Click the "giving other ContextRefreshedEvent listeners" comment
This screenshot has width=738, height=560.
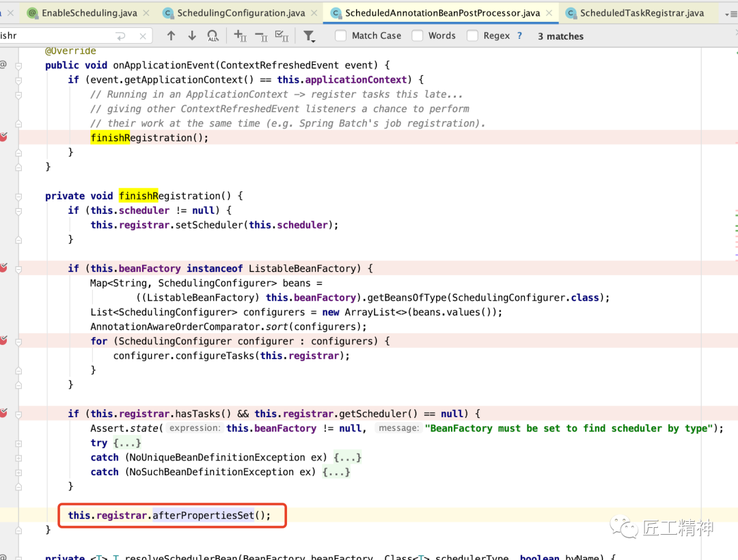279,109
